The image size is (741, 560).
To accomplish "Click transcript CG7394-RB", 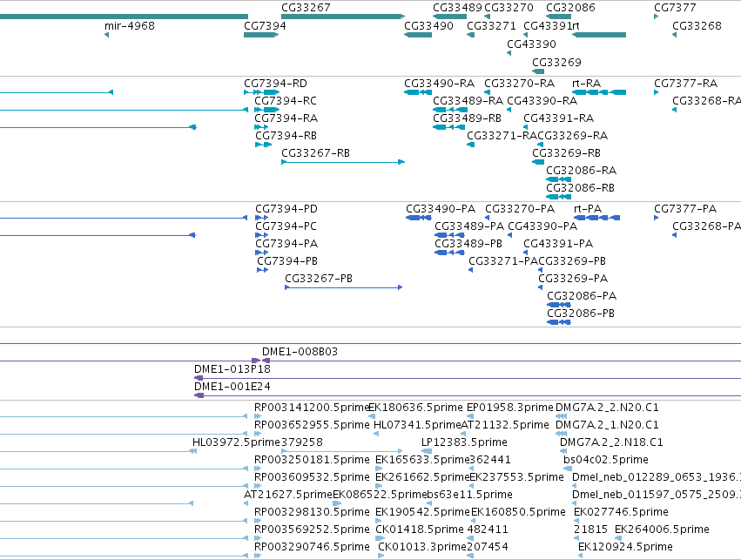I will click(286, 136).
